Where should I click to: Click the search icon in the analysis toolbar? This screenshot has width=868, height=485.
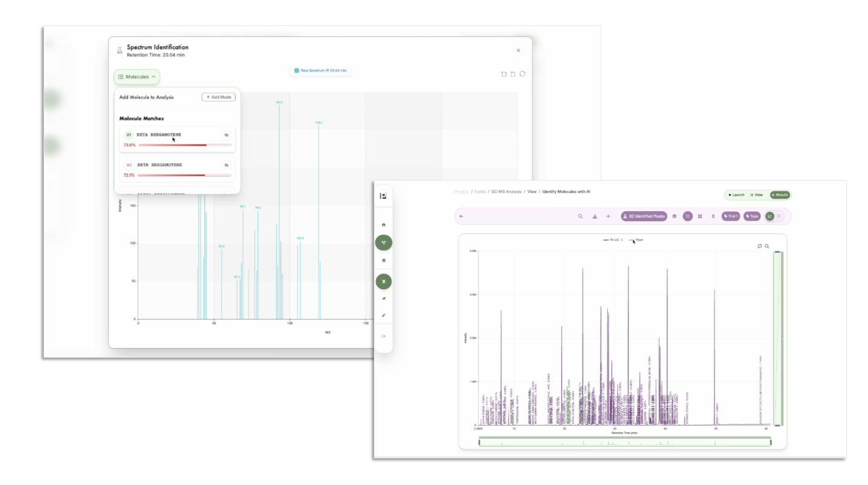580,216
